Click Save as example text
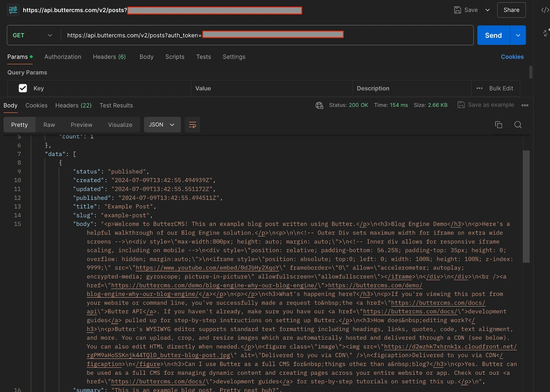This screenshot has width=550, height=392. pyautogui.click(x=491, y=105)
